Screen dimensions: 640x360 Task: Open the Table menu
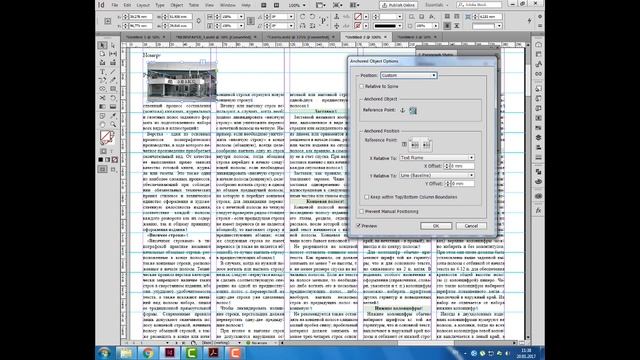click(194, 5)
